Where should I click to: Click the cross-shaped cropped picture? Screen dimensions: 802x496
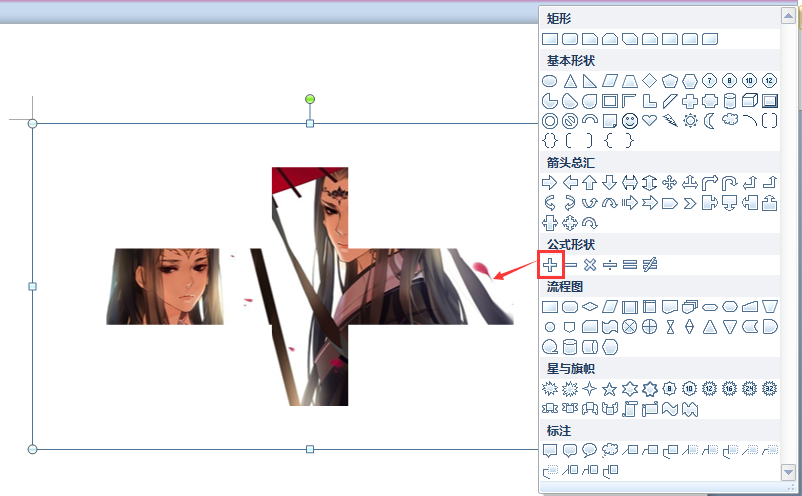click(x=310, y=286)
